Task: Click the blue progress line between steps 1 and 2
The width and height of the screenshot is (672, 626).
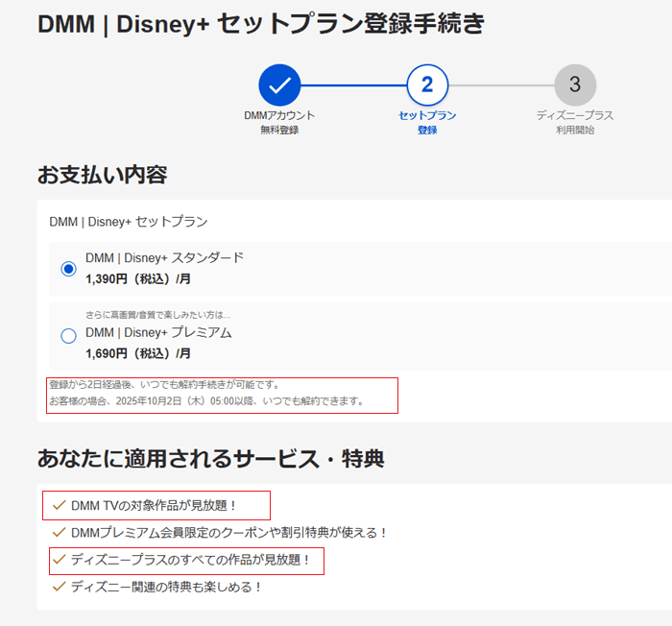Action: 353,84
